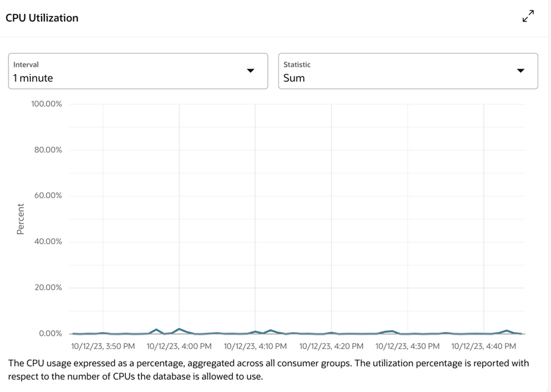Open the Statistic dropdown
Screen dimensions: 551x392
[x=408, y=71]
